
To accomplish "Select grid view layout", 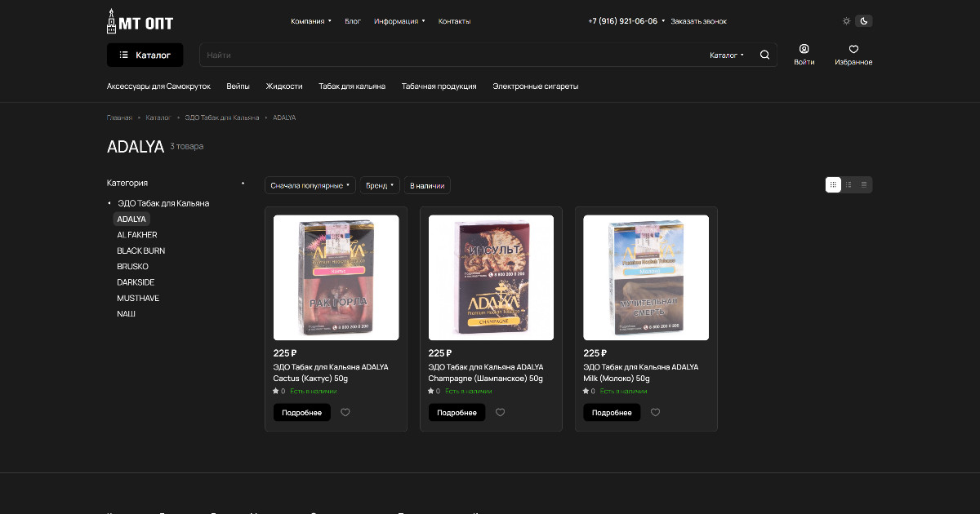I will [833, 185].
